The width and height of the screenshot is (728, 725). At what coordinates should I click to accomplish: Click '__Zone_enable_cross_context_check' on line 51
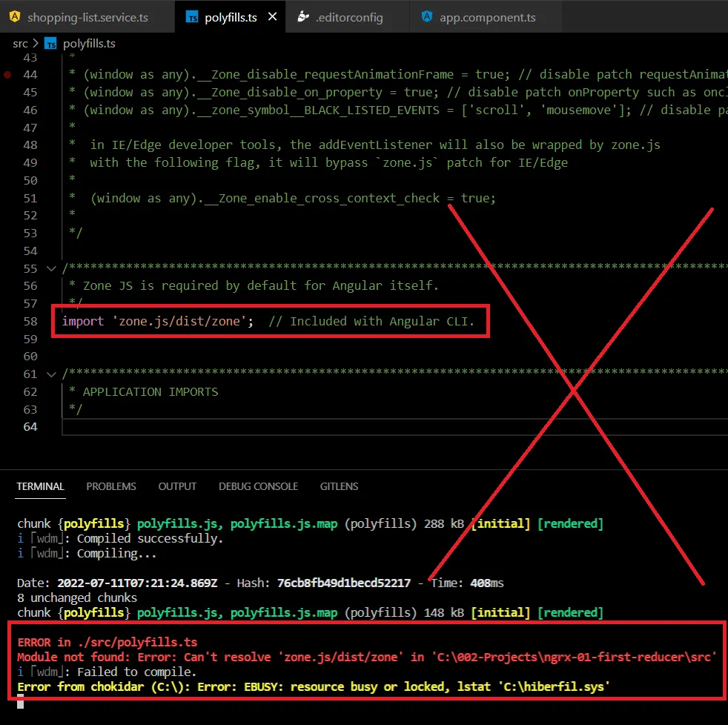tap(322, 198)
